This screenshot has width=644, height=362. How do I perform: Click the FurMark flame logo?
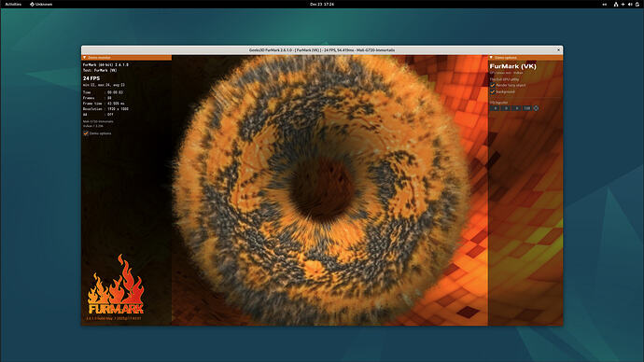116,285
